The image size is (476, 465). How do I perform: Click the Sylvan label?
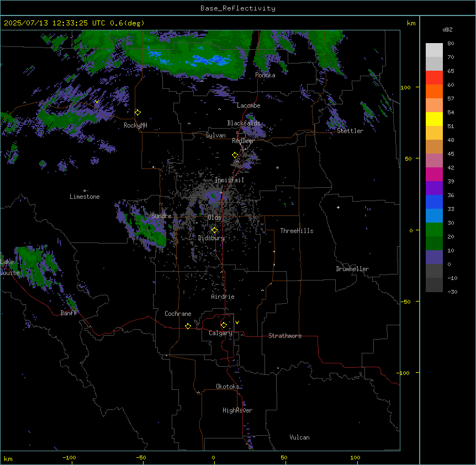215,135
